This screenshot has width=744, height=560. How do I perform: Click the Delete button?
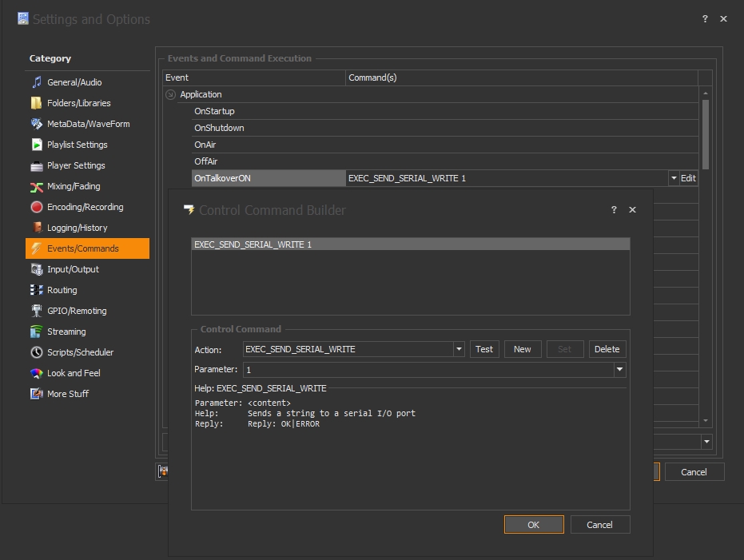click(x=607, y=349)
